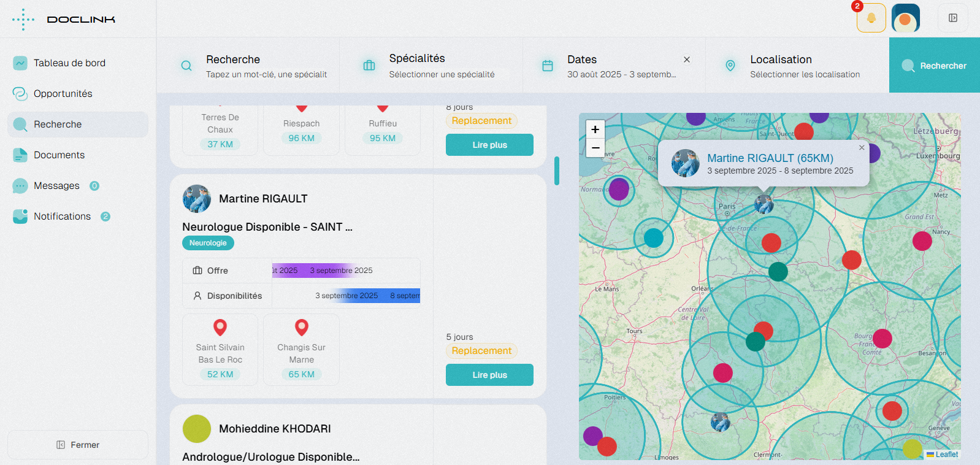Open the notification bell icon
The image size is (980, 465).
point(871,18)
